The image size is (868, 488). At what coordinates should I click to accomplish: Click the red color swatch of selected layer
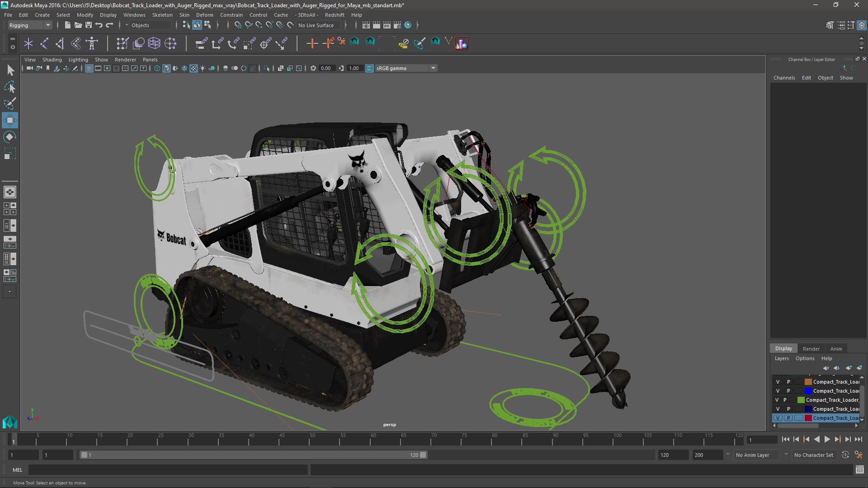coord(808,418)
